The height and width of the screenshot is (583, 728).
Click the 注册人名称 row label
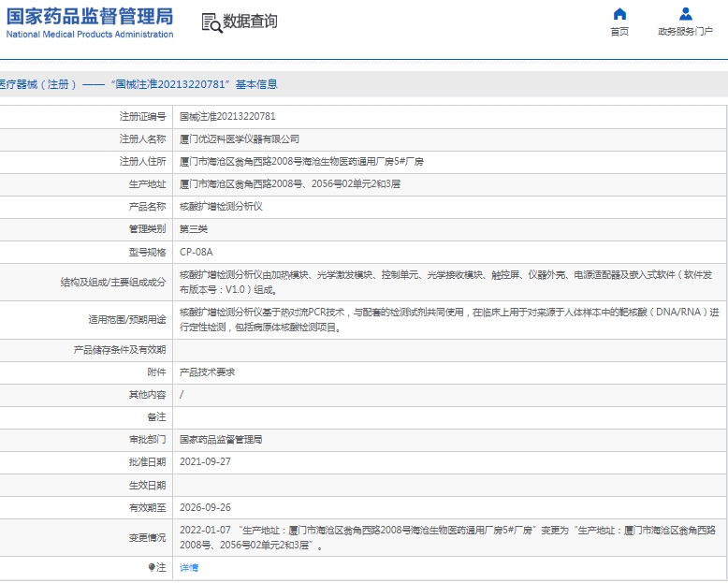[142, 139]
